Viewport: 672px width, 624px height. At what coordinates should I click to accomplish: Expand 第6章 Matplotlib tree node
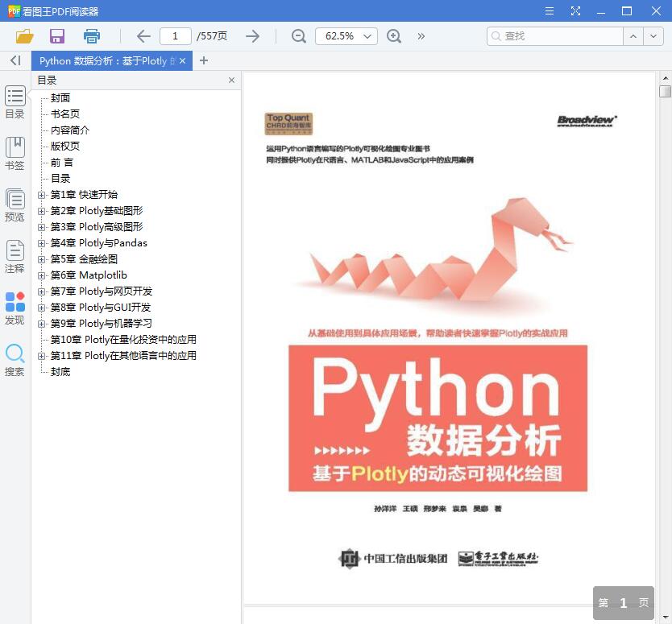point(41,275)
